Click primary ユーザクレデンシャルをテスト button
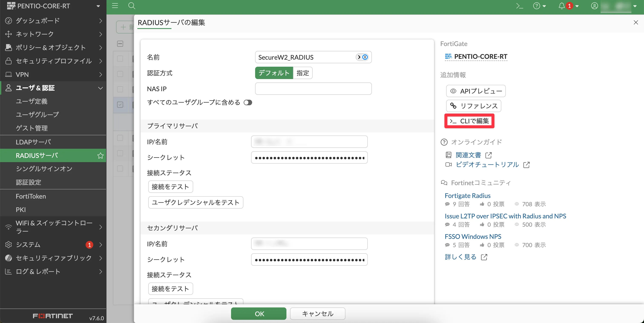 click(x=196, y=202)
